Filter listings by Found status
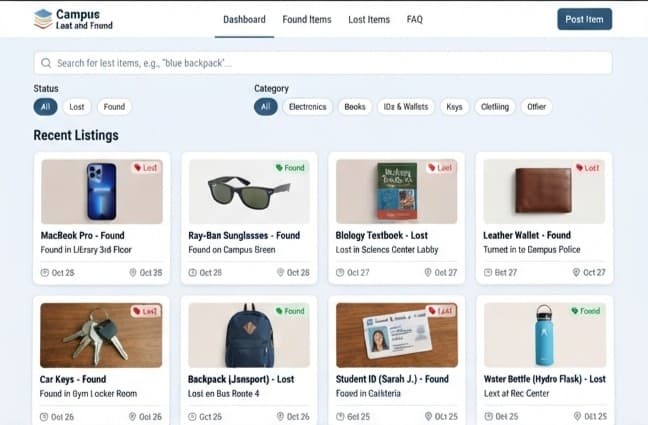Screen dimensions: 648x425 114,107
